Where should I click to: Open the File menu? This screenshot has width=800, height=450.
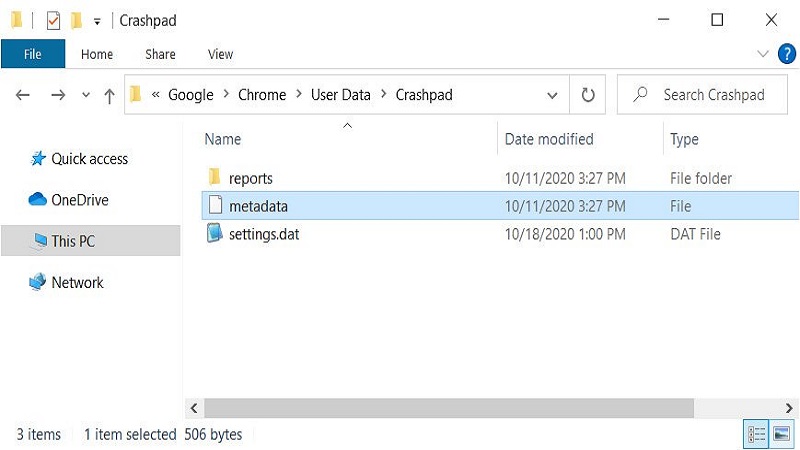[33, 54]
